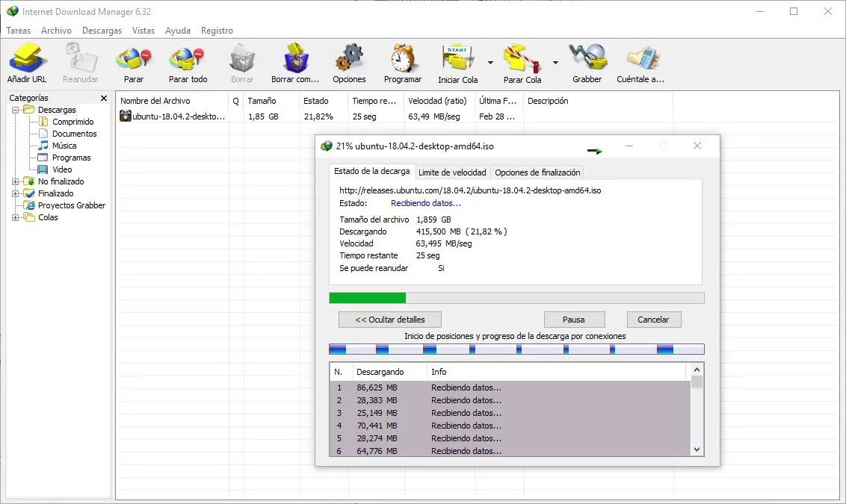
Task: Switch to Opciones de finalización tab
Action: (x=537, y=172)
